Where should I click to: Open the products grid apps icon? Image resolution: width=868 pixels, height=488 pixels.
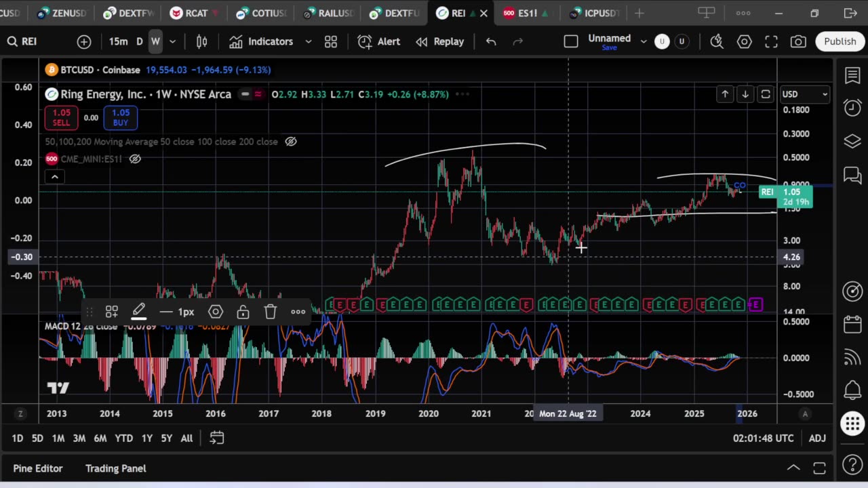click(852, 424)
